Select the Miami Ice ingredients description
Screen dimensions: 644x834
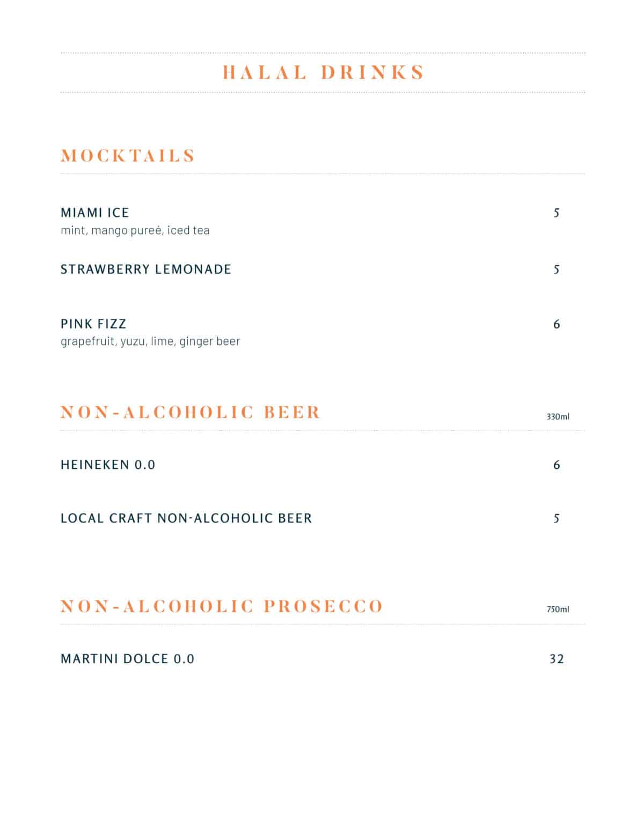135,230
